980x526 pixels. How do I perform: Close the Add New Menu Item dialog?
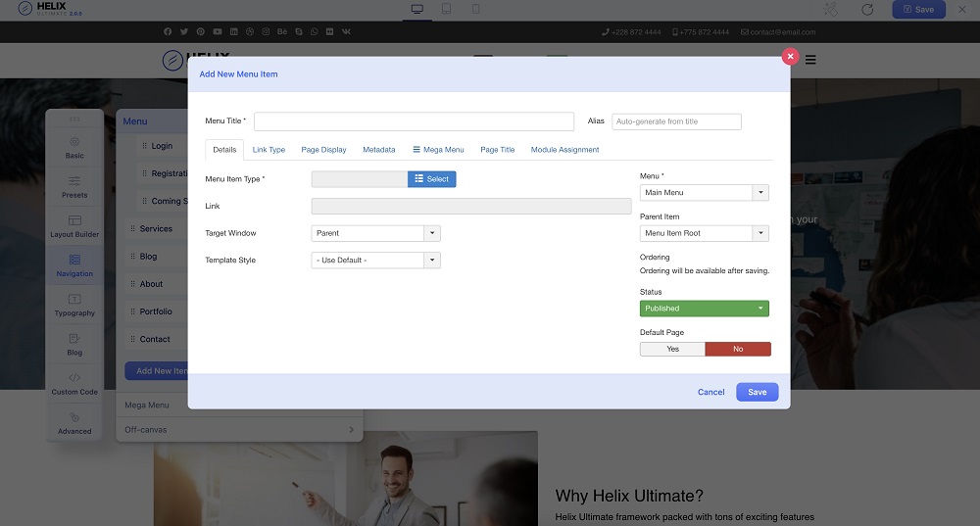tap(790, 57)
